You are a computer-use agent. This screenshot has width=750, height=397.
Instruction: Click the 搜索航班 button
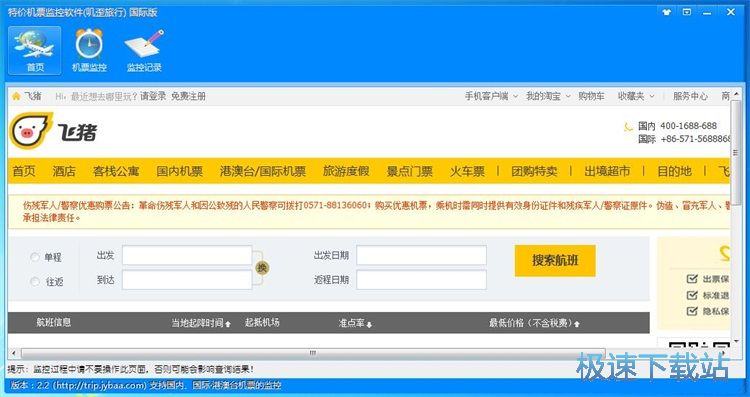555,261
